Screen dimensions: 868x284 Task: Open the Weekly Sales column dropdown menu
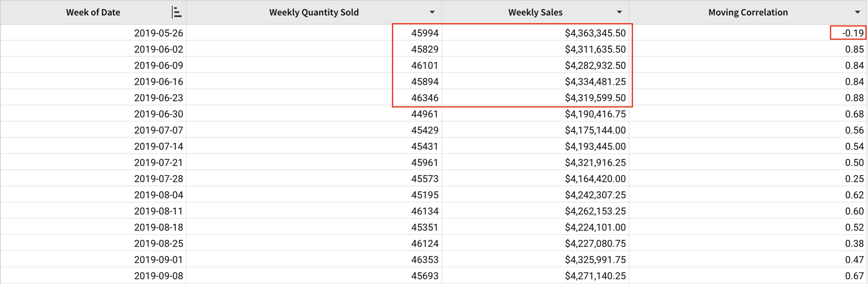619,12
